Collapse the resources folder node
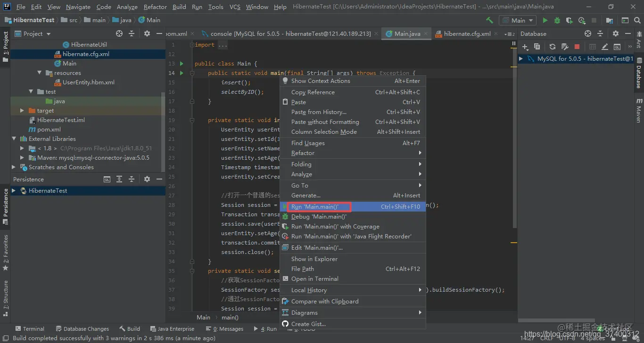644x343 pixels. point(40,73)
